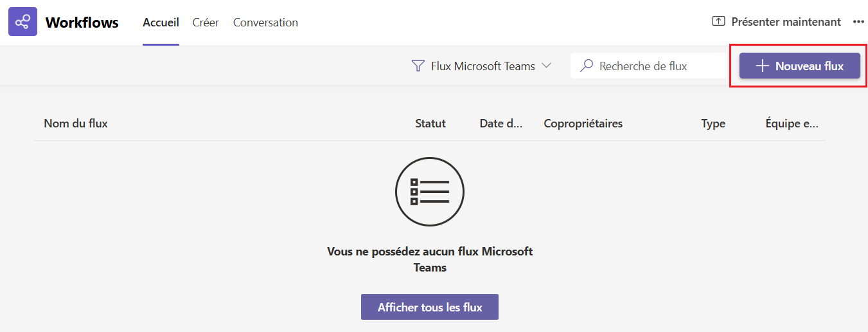Open the Flux Microsoft Teams filter dropdown
The height and width of the screenshot is (332, 868).
pos(483,66)
